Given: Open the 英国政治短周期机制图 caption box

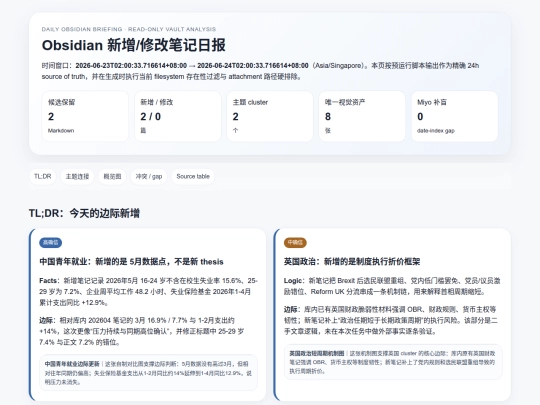Looking at the screenshot, I should tap(393, 362).
